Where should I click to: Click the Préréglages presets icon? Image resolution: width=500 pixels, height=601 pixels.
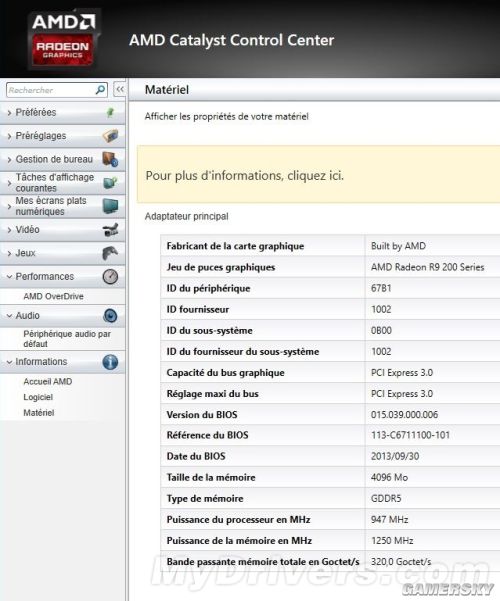click(110, 136)
